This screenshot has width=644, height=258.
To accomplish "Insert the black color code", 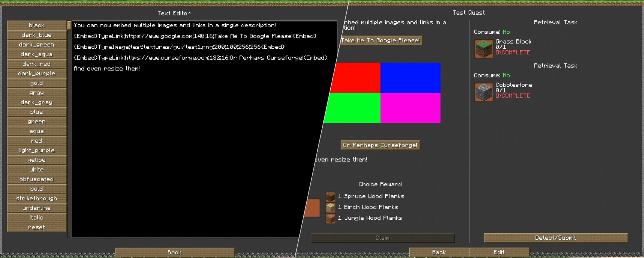I will tap(37, 25).
